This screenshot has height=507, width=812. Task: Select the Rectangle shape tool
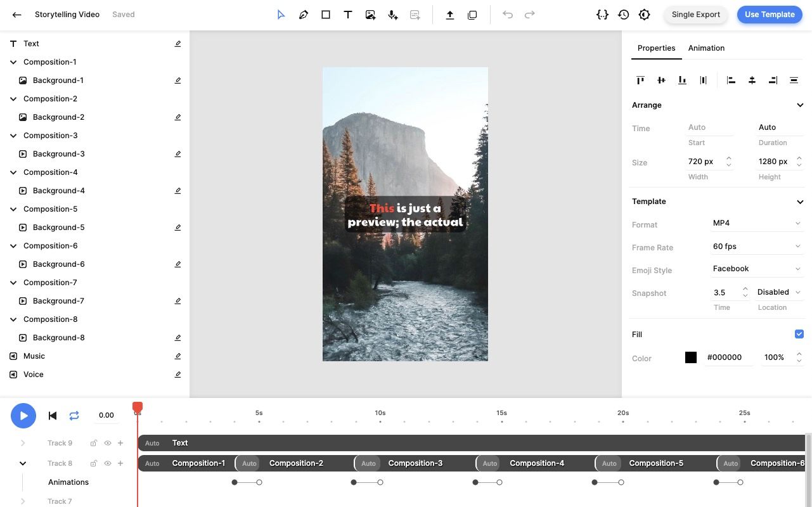(326, 15)
